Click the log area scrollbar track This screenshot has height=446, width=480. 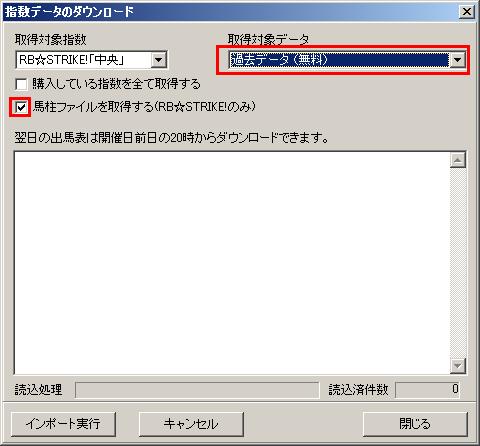[458, 263]
